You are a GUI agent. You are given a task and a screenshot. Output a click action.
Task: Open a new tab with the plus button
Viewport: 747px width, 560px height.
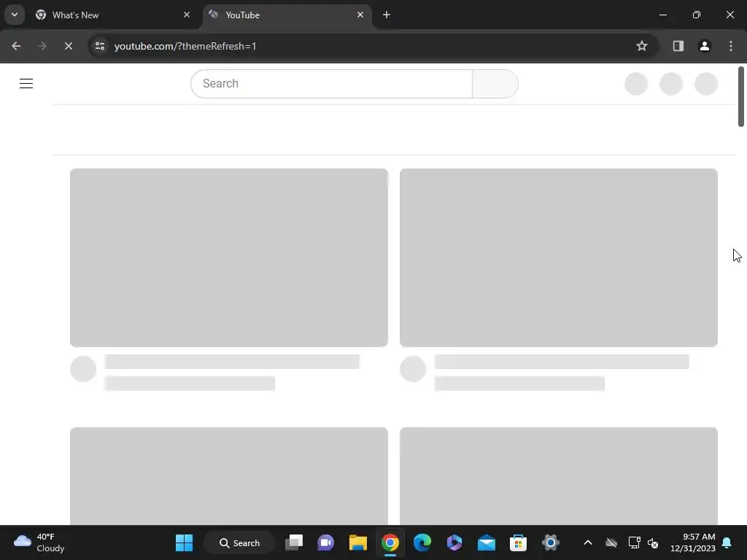tap(387, 15)
